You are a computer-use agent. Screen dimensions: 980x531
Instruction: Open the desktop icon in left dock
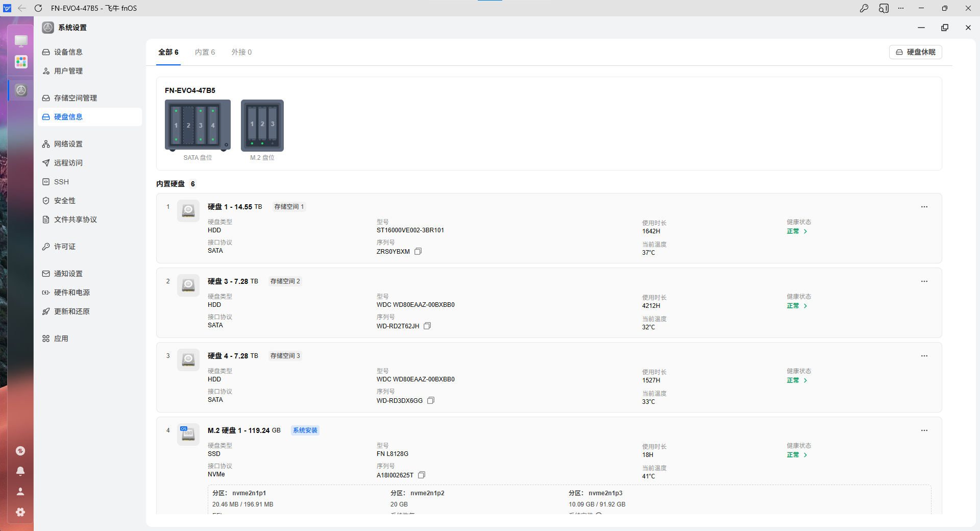point(21,40)
